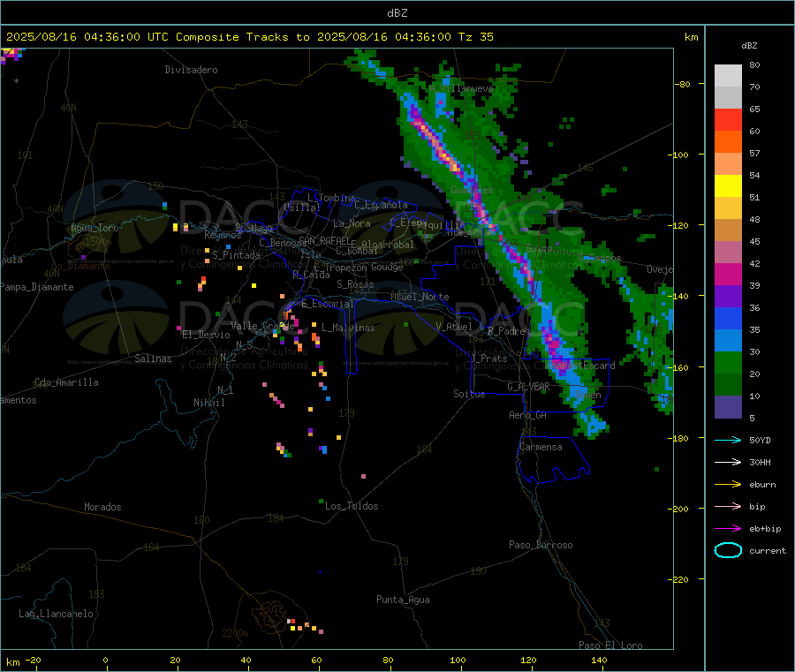
Task: Click the '-200' tick on right km axis
Action: (x=678, y=509)
